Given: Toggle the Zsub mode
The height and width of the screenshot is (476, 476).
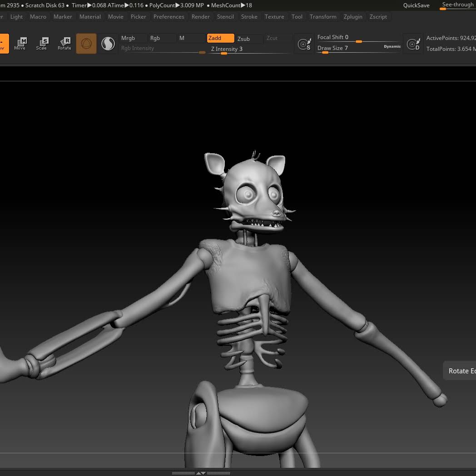Looking at the screenshot, I should (x=249, y=39).
